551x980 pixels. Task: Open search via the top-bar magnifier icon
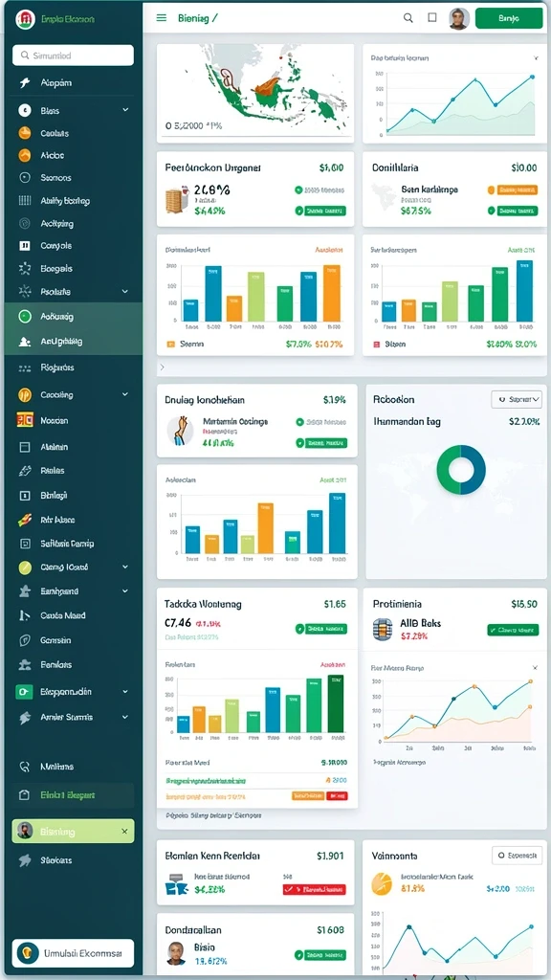[x=408, y=18]
